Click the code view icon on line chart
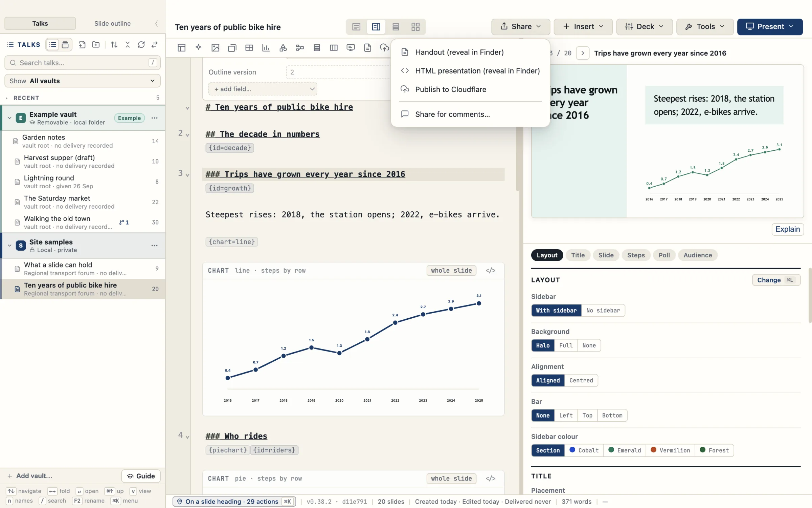 (490, 270)
